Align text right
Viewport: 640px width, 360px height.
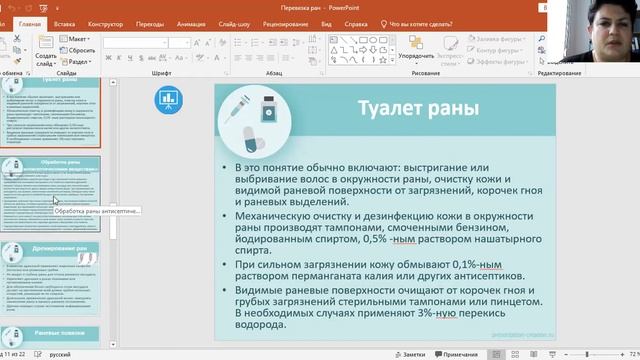click(260, 58)
